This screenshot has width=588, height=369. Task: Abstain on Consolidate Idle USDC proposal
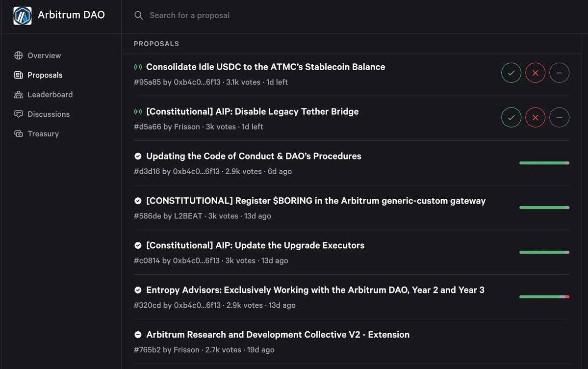(559, 73)
